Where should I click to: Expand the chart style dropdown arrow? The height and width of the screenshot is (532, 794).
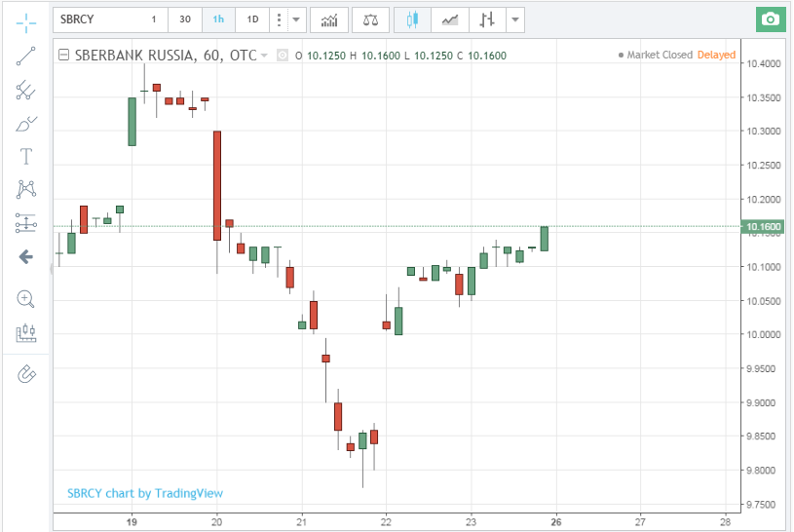(x=515, y=20)
